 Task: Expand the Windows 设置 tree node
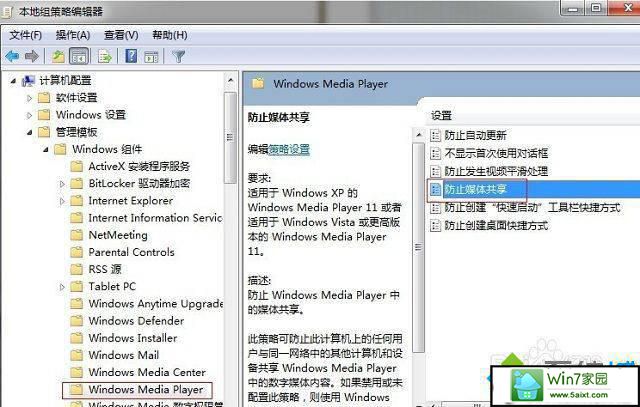(29, 115)
